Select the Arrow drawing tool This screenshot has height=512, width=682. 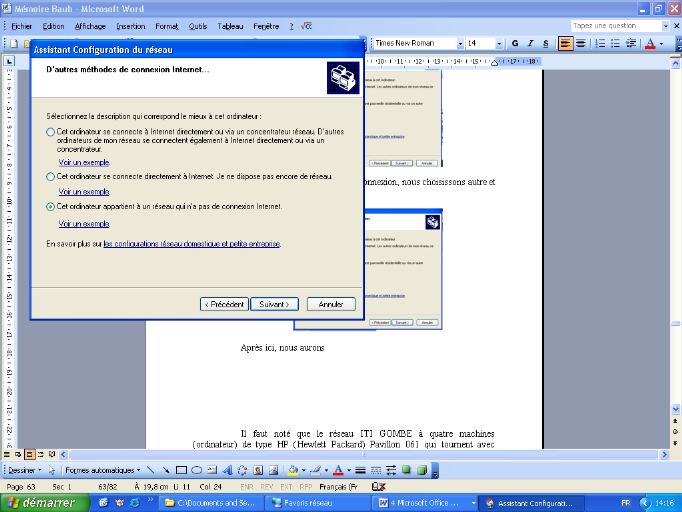point(166,470)
